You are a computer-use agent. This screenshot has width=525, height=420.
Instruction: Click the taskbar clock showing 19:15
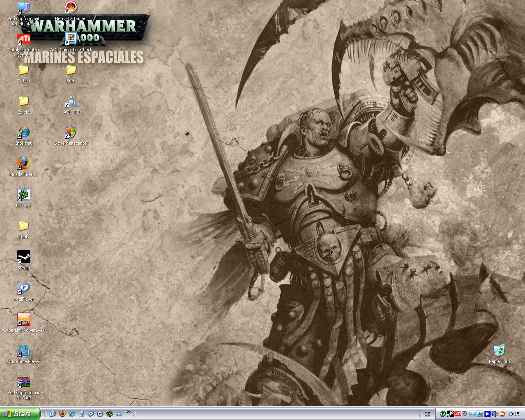[x=514, y=414]
